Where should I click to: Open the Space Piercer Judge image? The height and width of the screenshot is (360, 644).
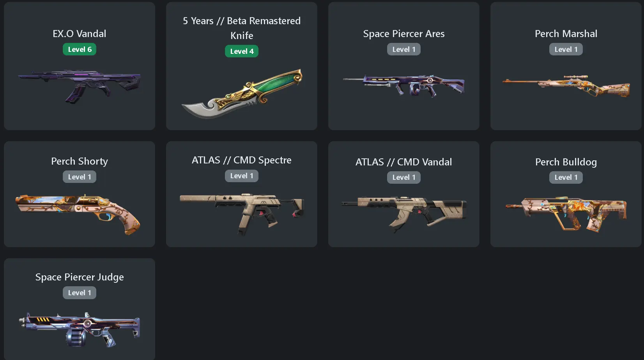[x=80, y=330]
